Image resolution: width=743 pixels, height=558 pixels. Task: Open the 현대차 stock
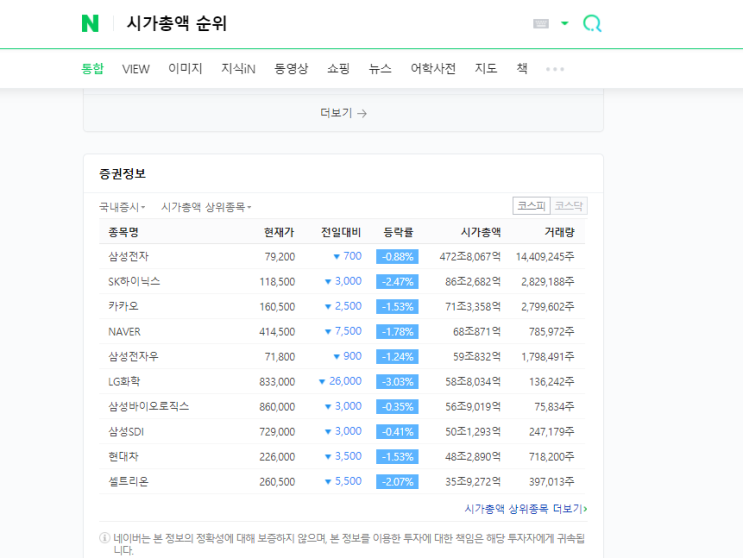[x=123, y=457]
